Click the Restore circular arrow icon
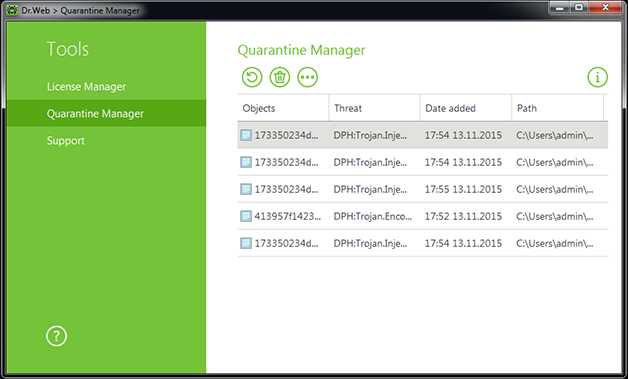The height and width of the screenshot is (379, 628). [252, 77]
